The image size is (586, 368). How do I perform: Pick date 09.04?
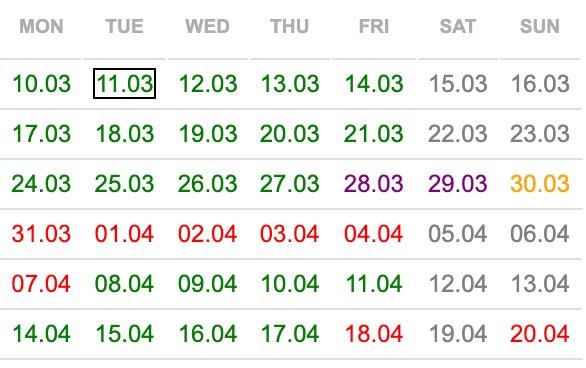(x=208, y=284)
